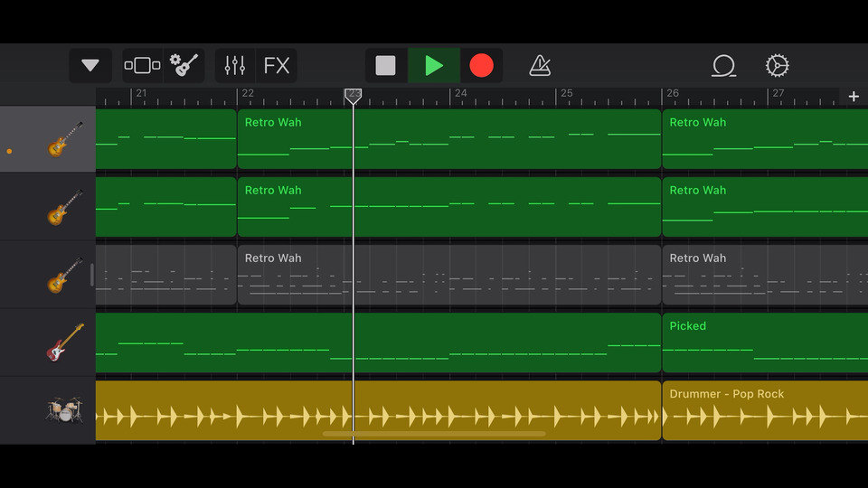Select second track Retro Wah region at bar 22

click(449, 207)
